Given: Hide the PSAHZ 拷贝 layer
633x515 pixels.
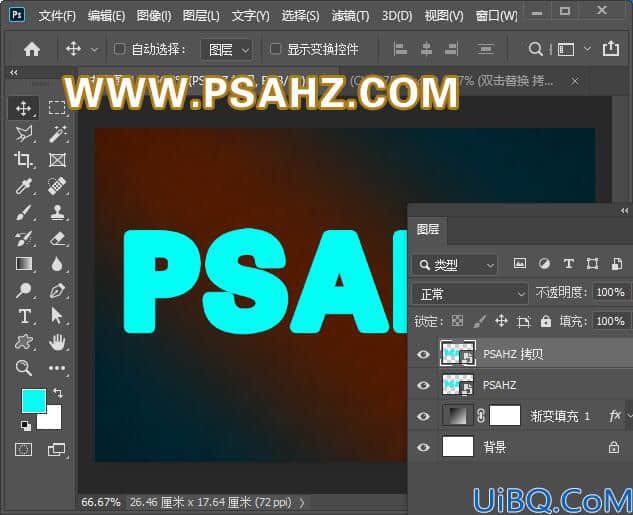Looking at the screenshot, I should (423, 354).
